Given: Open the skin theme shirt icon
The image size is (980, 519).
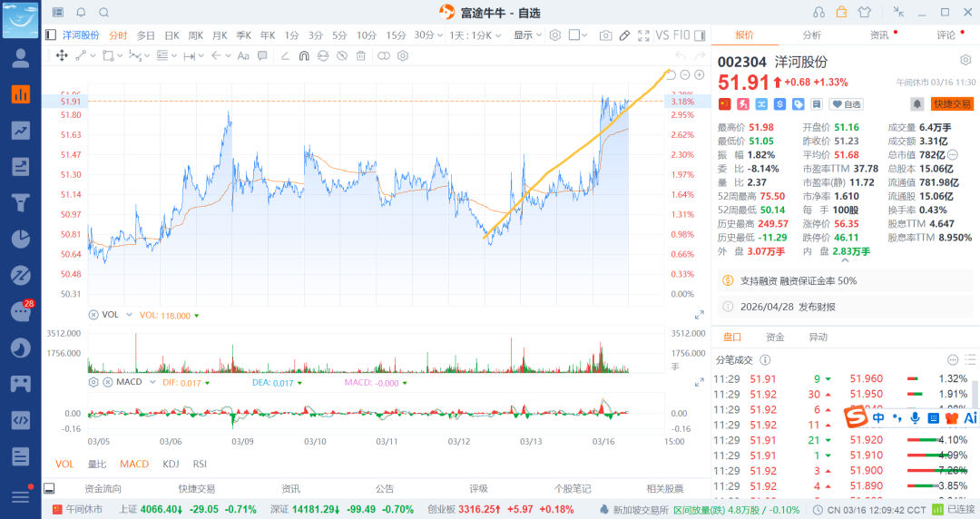Looking at the screenshot, I should [865, 12].
